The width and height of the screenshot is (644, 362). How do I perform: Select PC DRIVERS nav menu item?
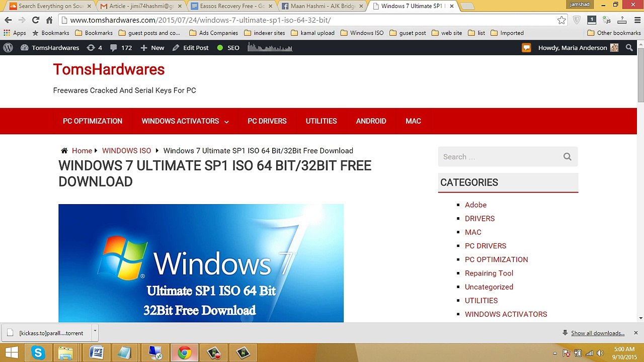point(267,121)
